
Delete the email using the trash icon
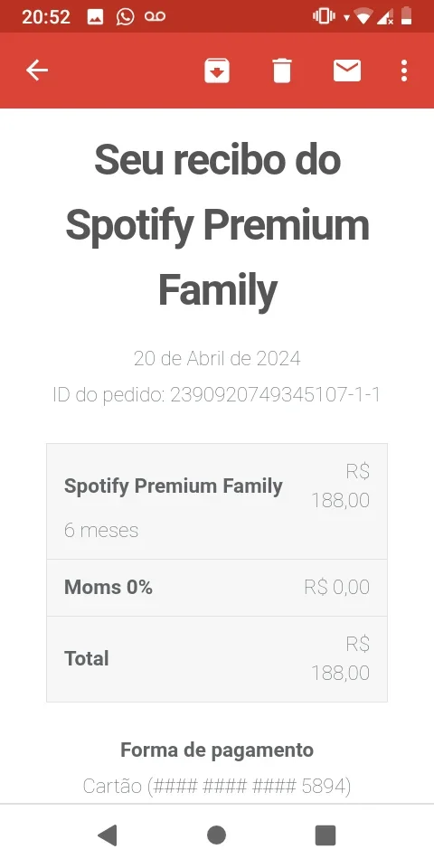click(x=282, y=71)
